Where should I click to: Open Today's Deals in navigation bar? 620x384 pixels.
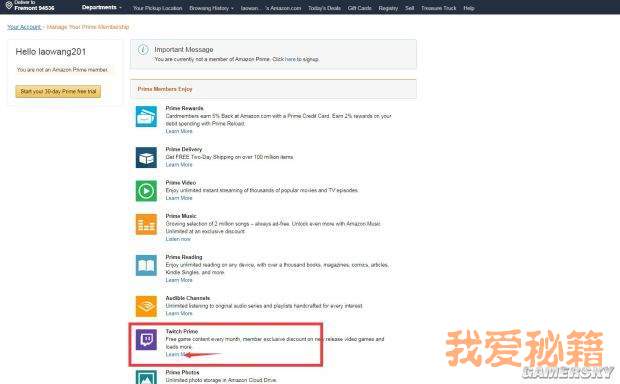tap(324, 8)
